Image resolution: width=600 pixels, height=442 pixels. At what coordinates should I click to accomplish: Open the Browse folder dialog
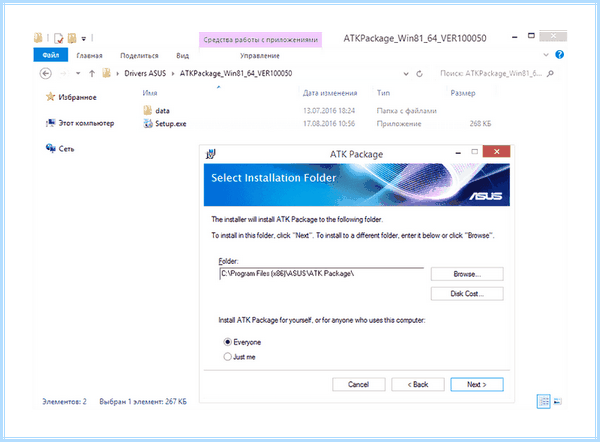pyautogui.click(x=467, y=274)
